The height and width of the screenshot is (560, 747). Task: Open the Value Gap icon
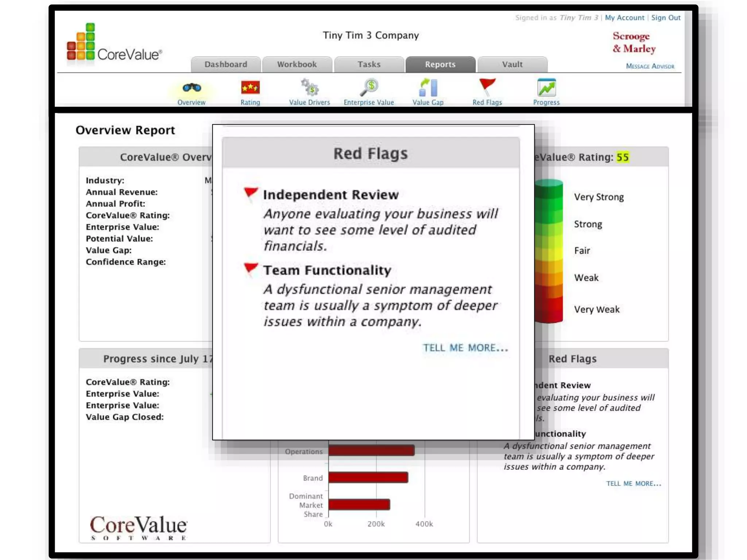[428, 88]
